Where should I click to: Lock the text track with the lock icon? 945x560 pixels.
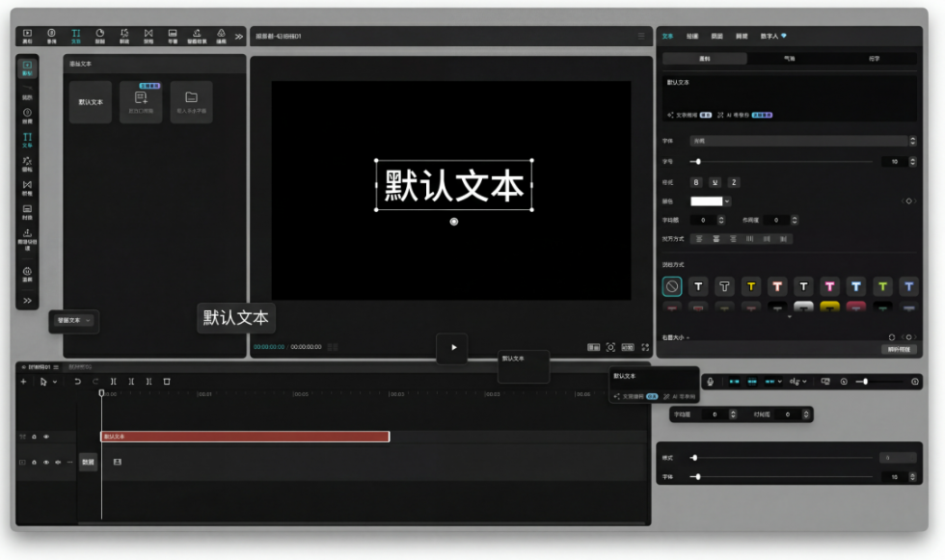coord(35,436)
